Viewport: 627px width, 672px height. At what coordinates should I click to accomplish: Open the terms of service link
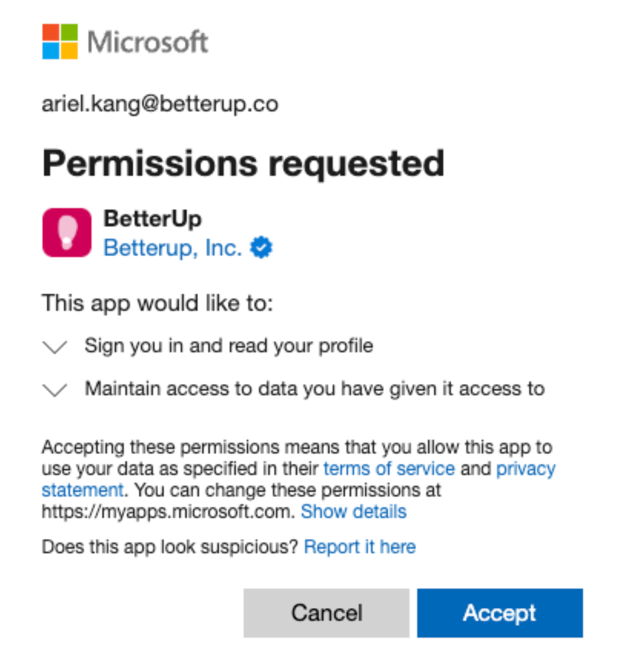point(389,469)
